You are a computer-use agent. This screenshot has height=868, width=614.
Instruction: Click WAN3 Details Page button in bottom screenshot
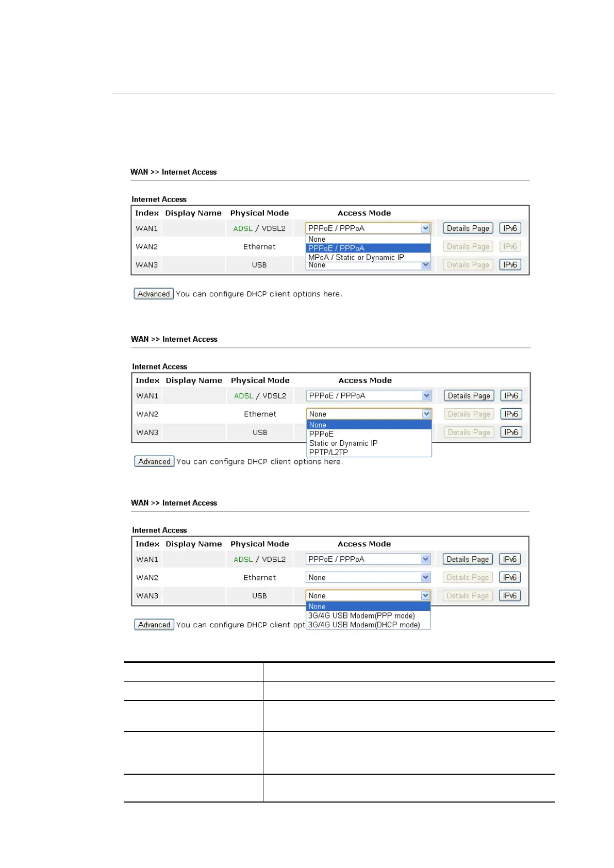click(468, 595)
